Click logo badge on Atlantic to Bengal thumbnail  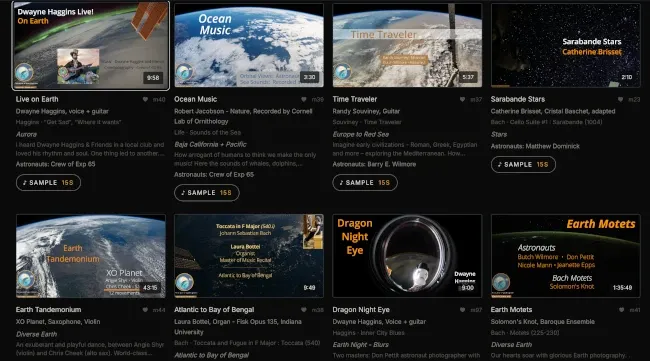coord(184,282)
